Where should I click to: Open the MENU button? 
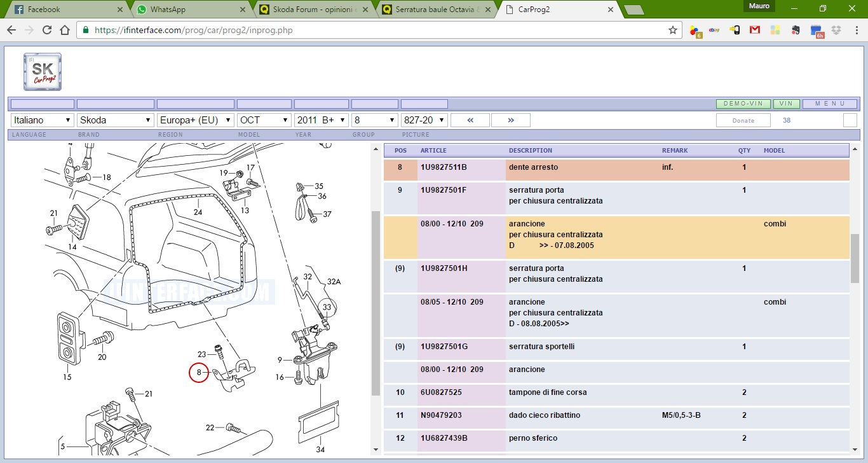click(830, 104)
